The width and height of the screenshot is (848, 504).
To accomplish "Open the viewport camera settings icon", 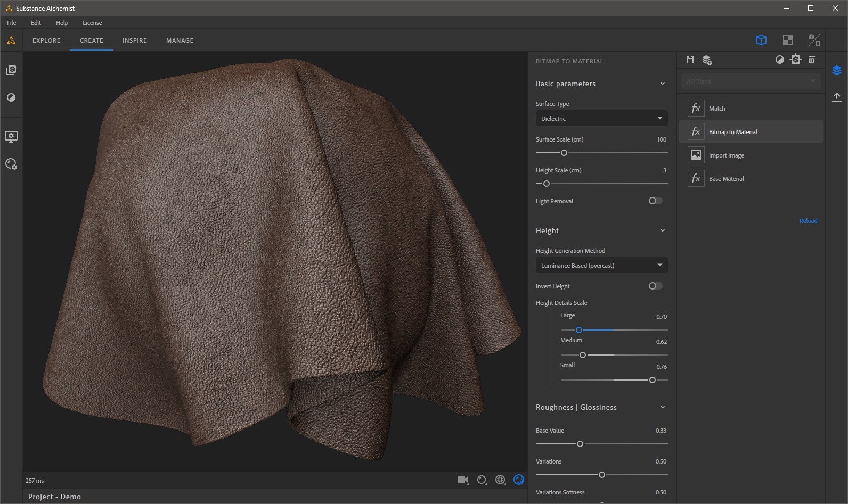I will [x=463, y=480].
